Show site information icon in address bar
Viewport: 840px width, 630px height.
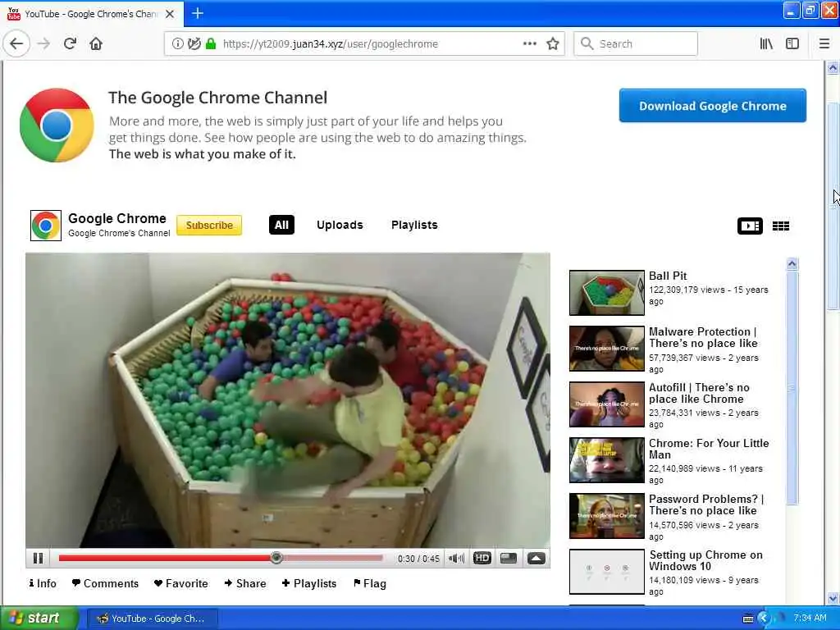[x=177, y=44]
